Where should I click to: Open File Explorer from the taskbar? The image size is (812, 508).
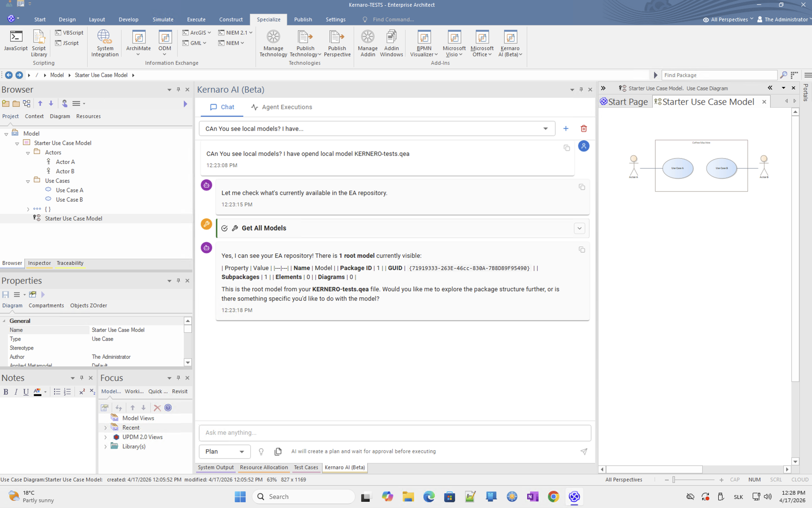tap(408, 497)
